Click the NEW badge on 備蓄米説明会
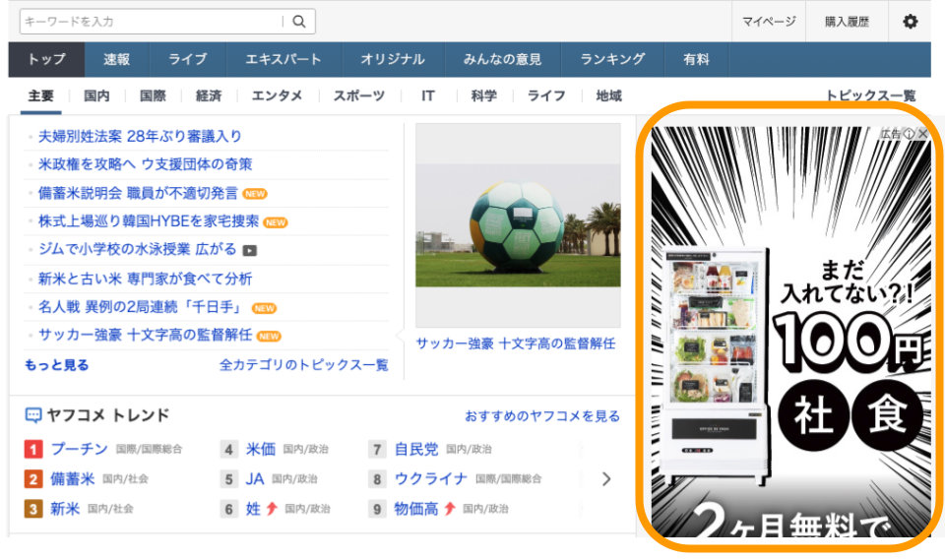Image resolution: width=945 pixels, height=560 pixels. pos(255,194)
